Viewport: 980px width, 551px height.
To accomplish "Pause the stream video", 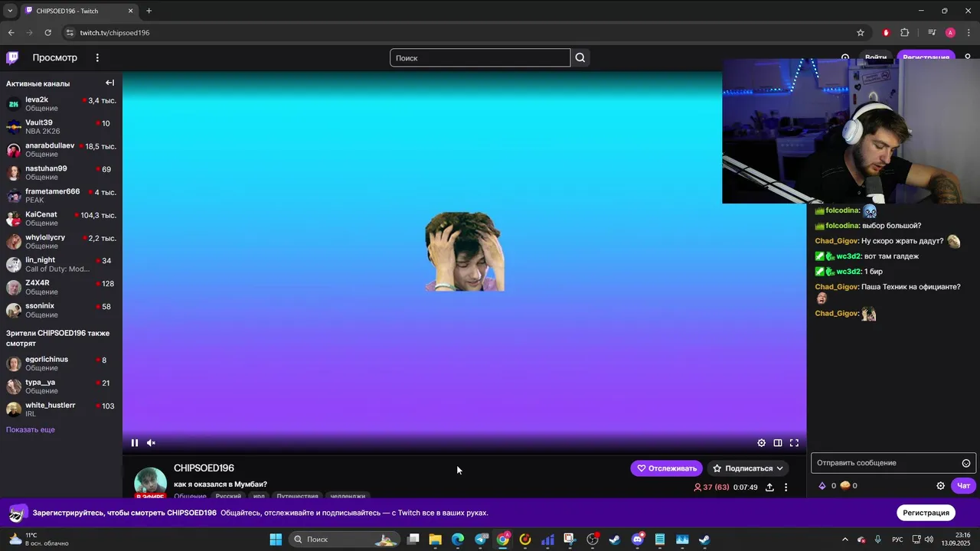I will click(x=135, y=442).
